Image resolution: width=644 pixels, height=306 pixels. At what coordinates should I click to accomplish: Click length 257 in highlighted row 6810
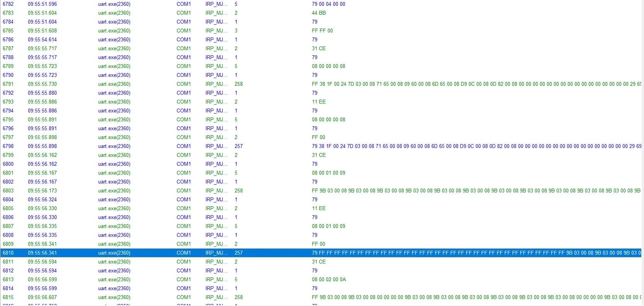(239, 253)
